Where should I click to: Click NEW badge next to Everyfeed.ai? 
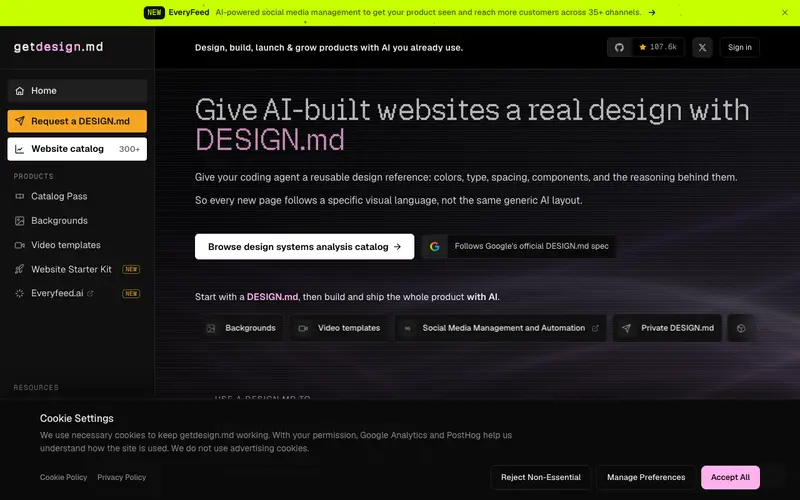[x=131, y=293]
